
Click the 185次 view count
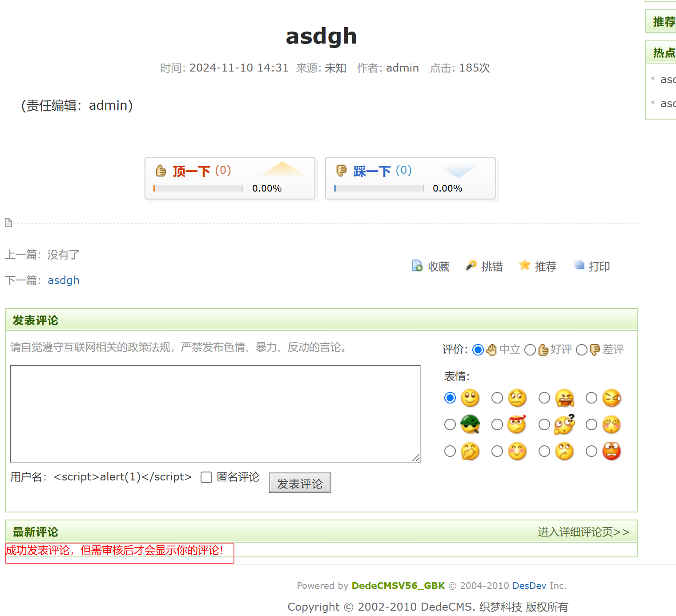tap(475, 68)
